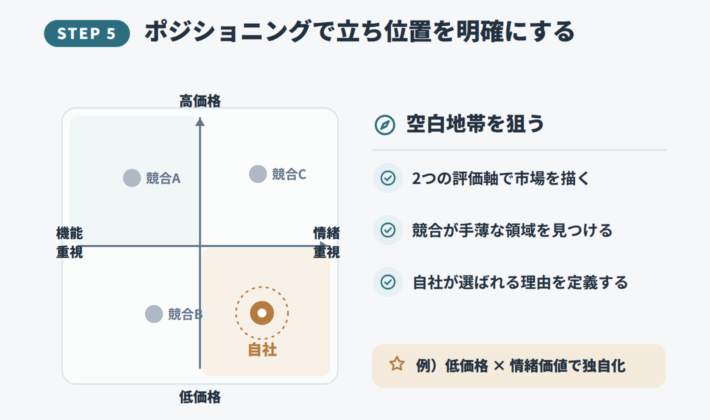Click the 例）低価格 × 情緒価値で独自化 box
The image size is (710, 420).
519,366
